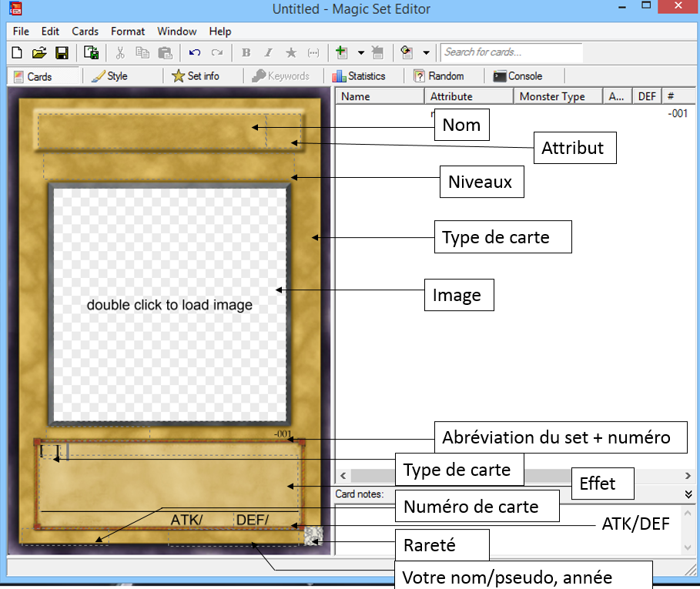Toggle italic formatting

[x=268, y=52]
